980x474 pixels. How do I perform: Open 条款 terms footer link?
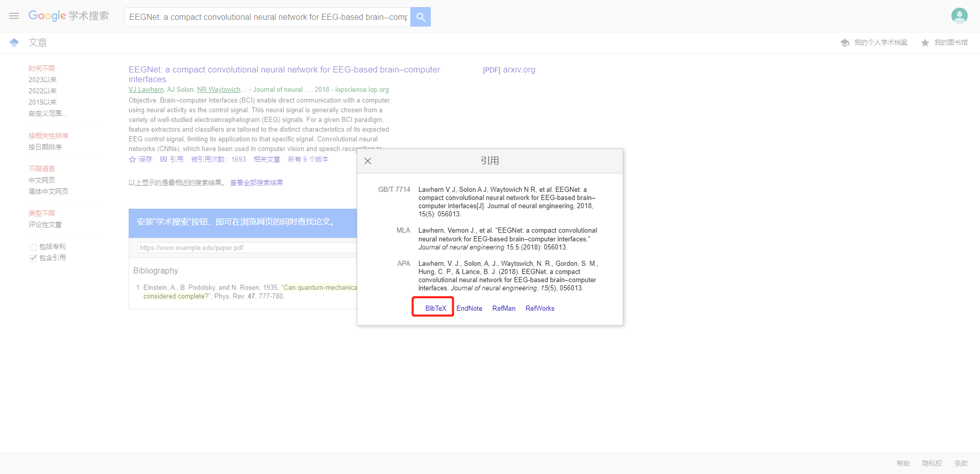click(961, 463)
